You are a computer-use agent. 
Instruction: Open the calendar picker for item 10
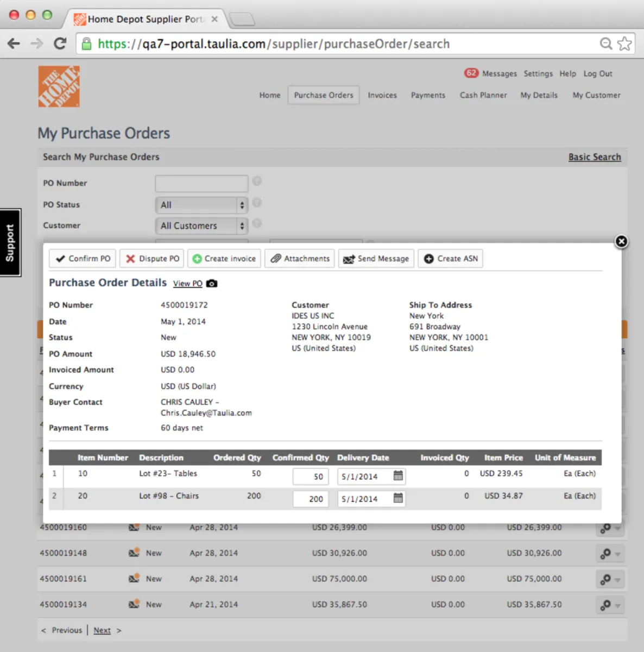(398, 476)
